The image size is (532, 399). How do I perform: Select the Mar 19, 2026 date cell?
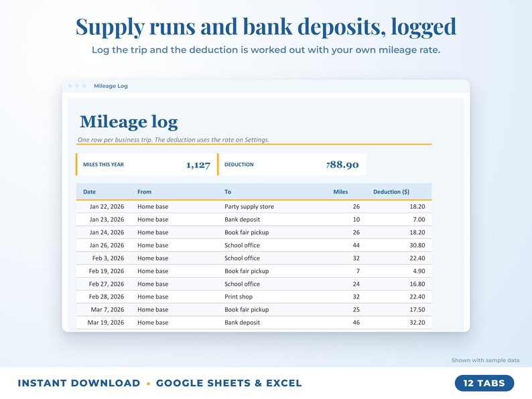106,323
